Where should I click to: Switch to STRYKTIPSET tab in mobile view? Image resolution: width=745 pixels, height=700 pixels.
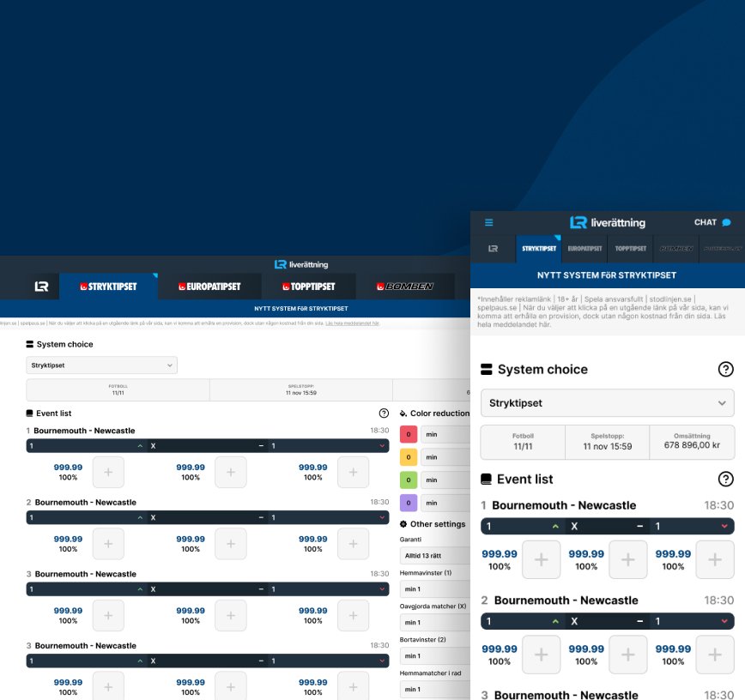(539, 249)
